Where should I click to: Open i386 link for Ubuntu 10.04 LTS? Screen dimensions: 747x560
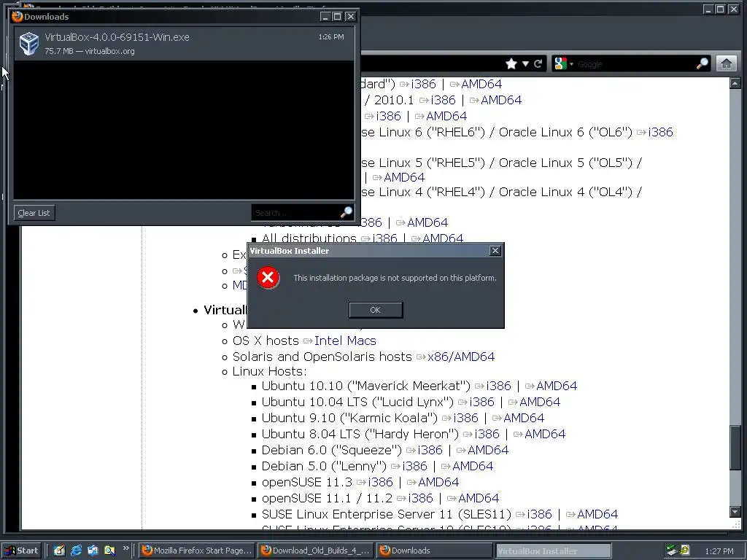click(x=481, y=402)
